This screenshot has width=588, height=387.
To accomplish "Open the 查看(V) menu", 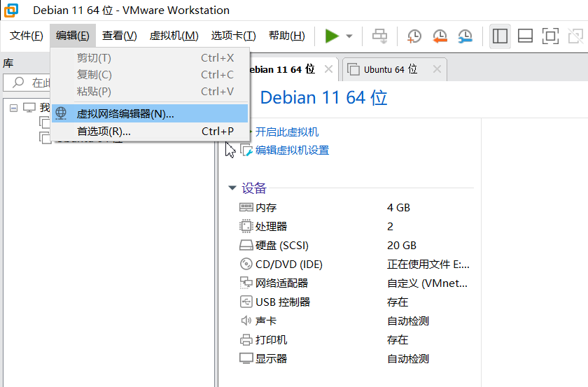I will pyautogui.click(x=119, y=36).
